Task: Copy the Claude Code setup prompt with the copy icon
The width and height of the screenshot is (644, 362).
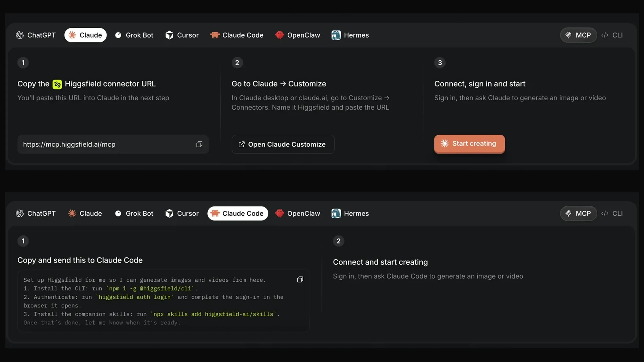Action: pos(300,280)
